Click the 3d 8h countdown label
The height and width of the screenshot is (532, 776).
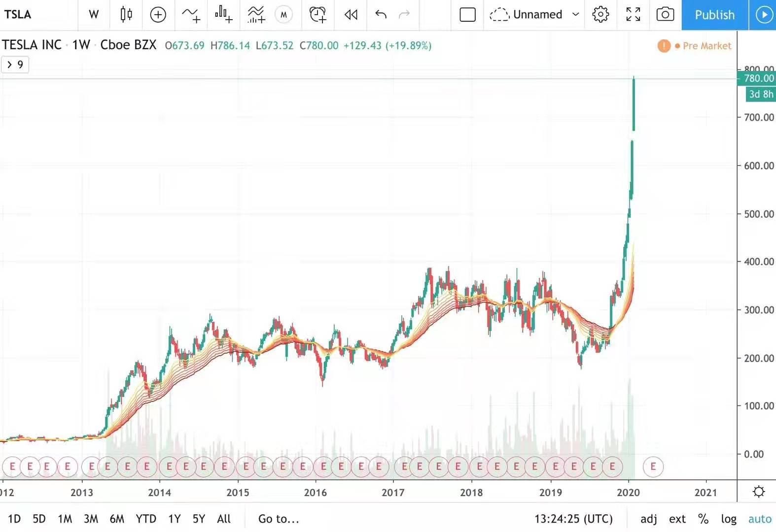tap(761, 94)
